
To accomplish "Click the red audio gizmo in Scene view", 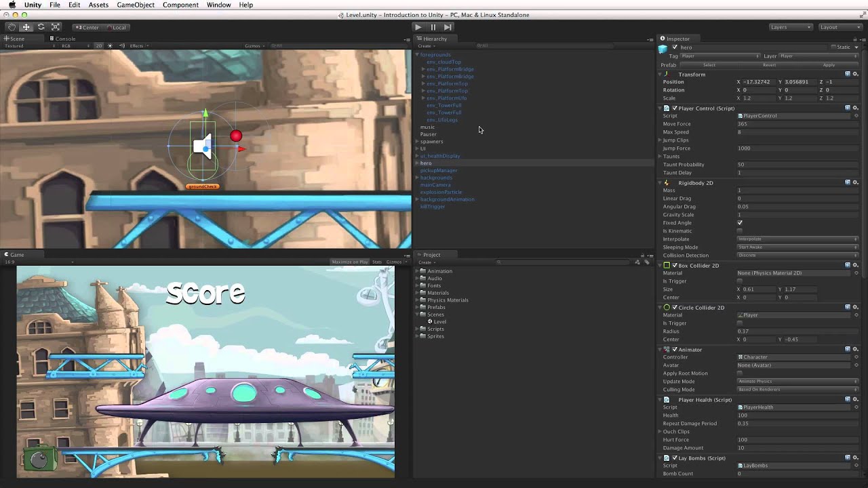I will click(236, 136).
